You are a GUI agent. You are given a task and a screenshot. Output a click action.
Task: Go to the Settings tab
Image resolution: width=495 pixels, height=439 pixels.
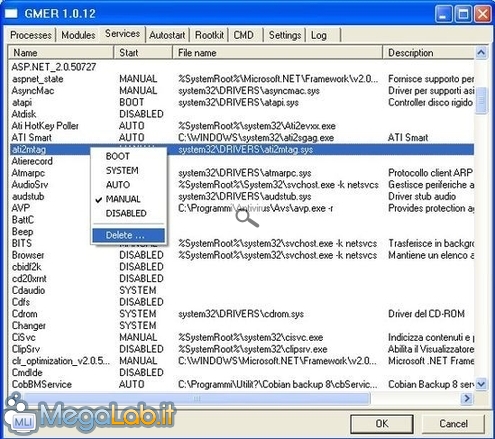[285, 35]
